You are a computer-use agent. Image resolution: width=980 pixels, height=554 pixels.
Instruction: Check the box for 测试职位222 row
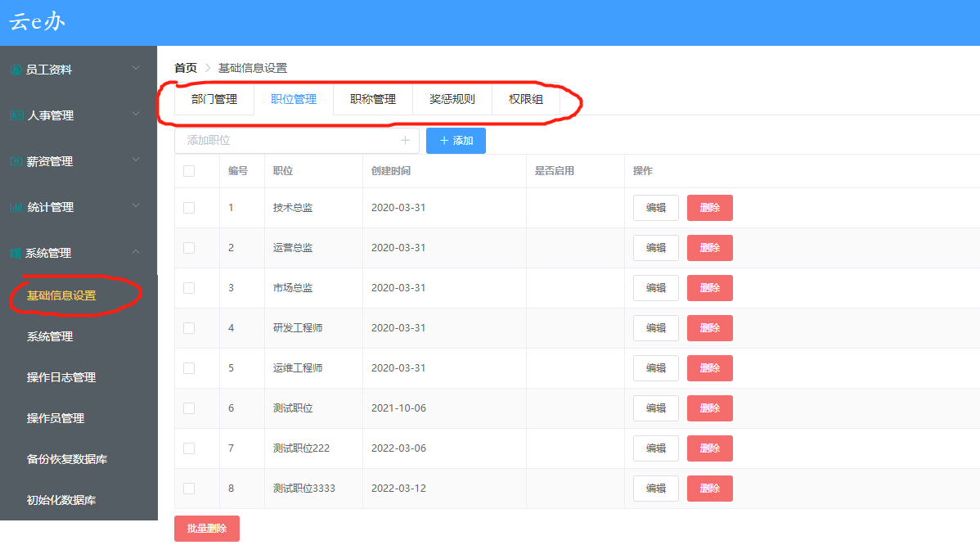pyautogui.click(x=189, y=448)
